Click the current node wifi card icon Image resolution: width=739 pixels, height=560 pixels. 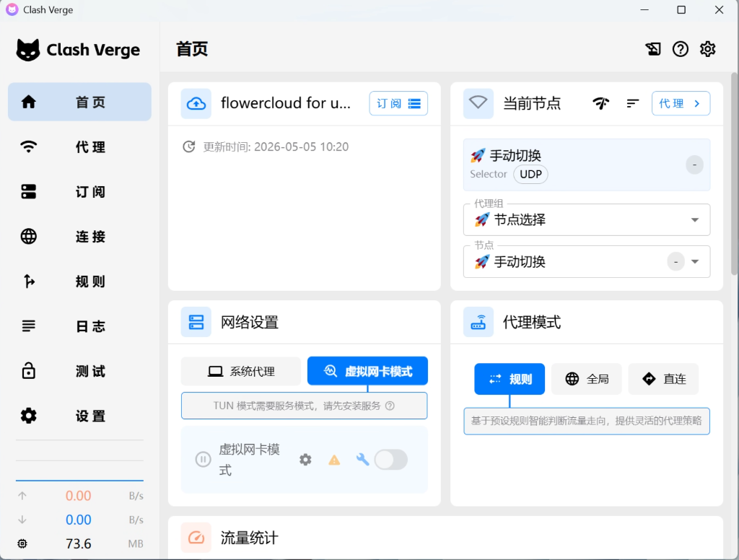[478, 103]
